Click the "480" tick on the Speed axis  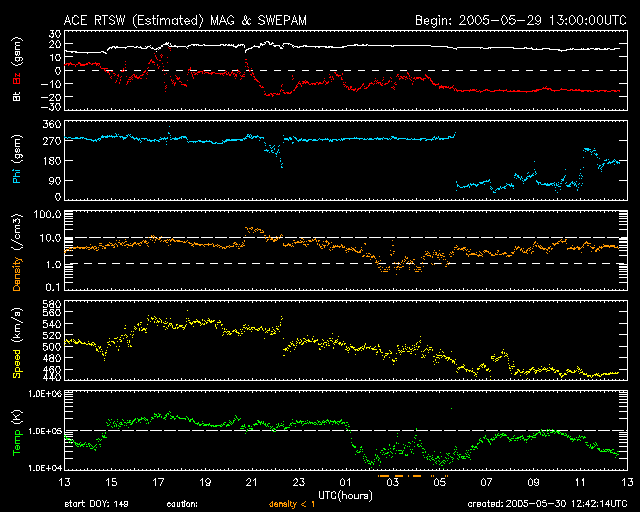tap(52, 358)
